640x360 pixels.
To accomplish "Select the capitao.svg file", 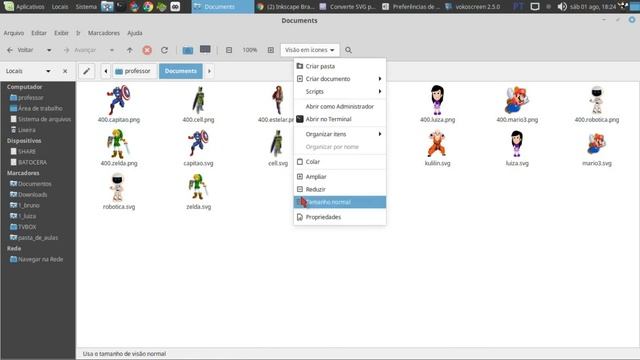I will tap(198, 147).
